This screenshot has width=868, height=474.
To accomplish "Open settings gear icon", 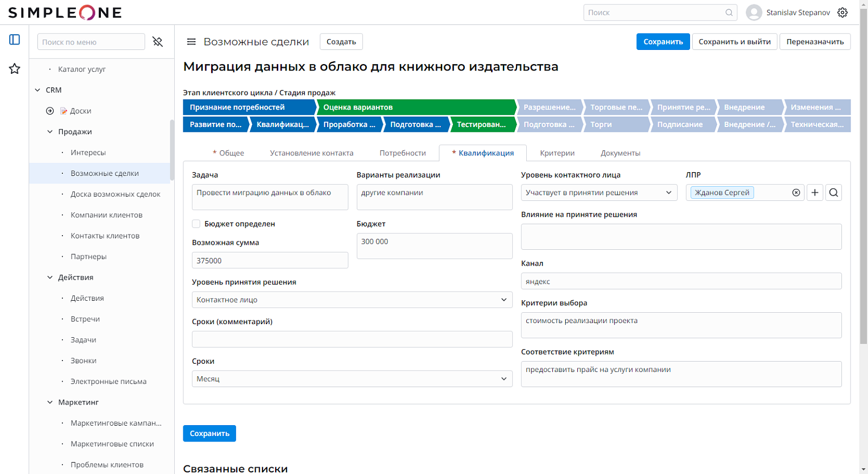I will click(x=843, y=12).
